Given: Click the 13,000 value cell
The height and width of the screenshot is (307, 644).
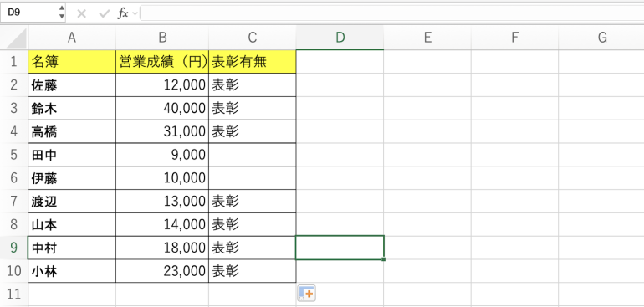Looking at the screenshot, I should pos(162,202).
